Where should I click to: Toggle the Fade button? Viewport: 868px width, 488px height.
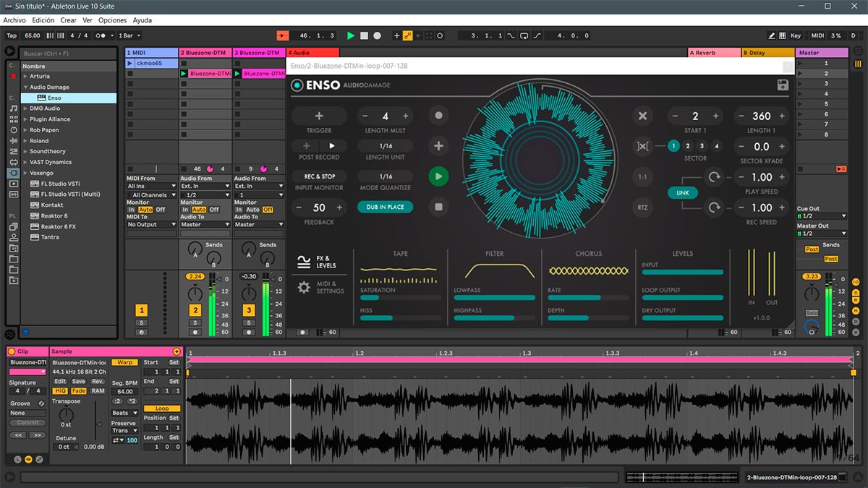tap(79, 391)
